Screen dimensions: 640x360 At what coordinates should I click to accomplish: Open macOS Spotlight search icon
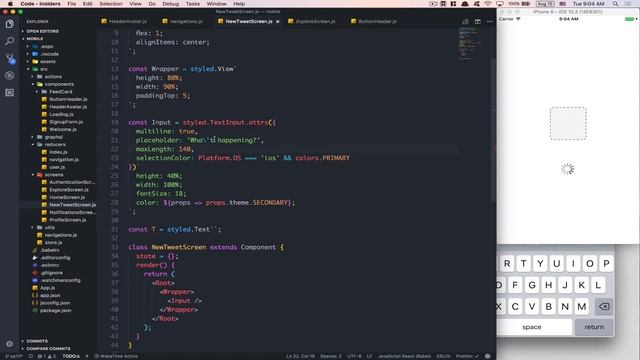pos(615,4)
